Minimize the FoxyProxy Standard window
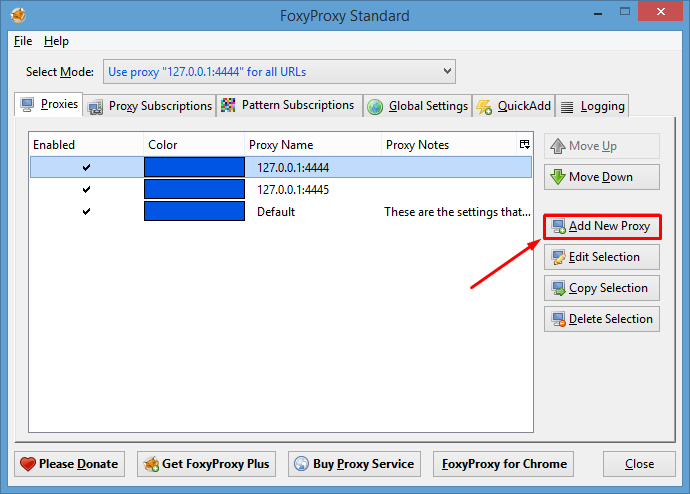The width and height of the screenshot is (690, 494). point(598,13)
